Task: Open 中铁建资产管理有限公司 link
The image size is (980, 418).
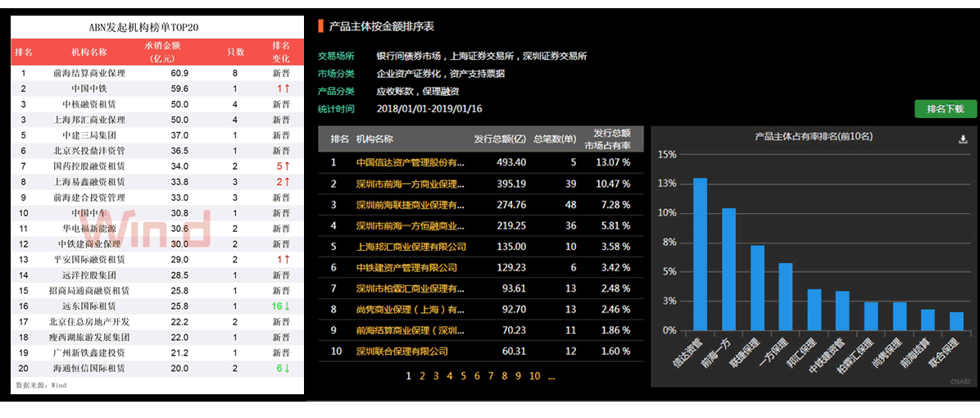Action: pyautogui.click(x=406, y=267)
